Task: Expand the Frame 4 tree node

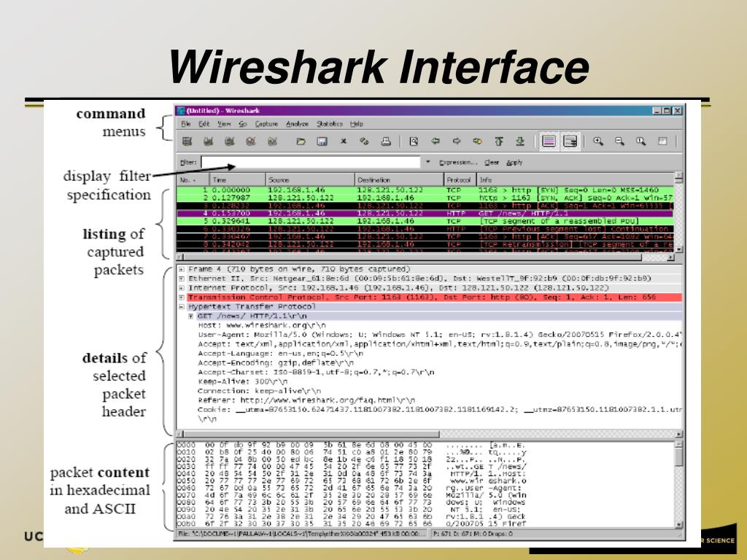Action: 182,269
